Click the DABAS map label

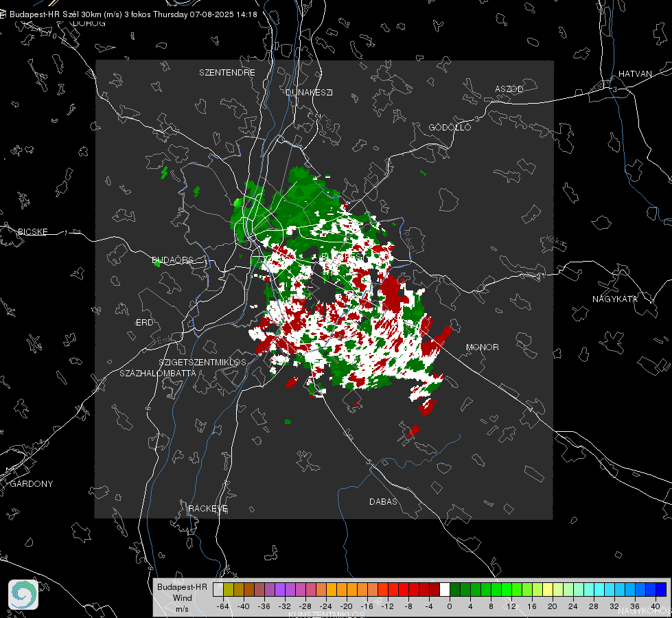tap(384, 502)
